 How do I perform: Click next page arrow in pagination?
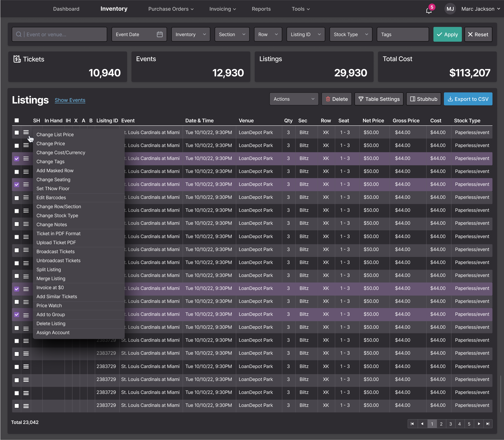(478, 424)
